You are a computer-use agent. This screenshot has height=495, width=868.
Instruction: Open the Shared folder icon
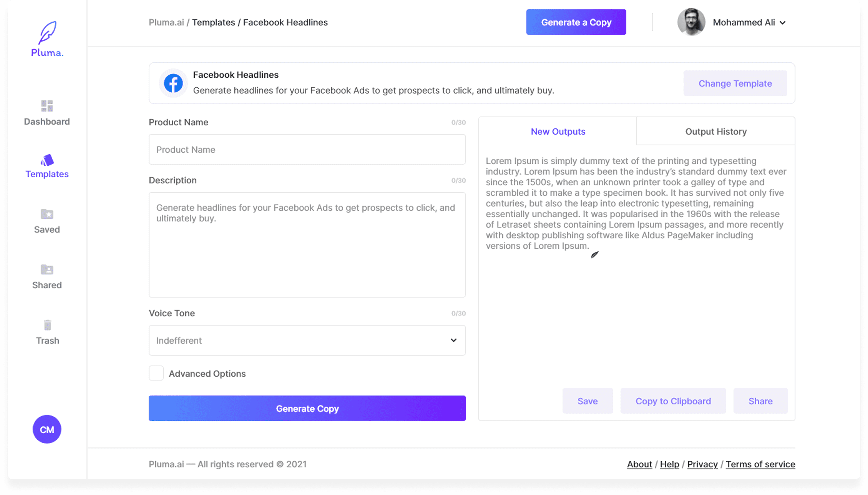[47, 270]
